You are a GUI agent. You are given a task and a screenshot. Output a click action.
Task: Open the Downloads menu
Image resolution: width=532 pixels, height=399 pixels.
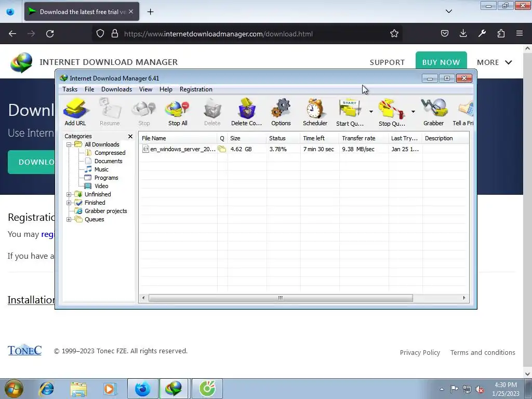pyautogui.click(x=116, y=89)
